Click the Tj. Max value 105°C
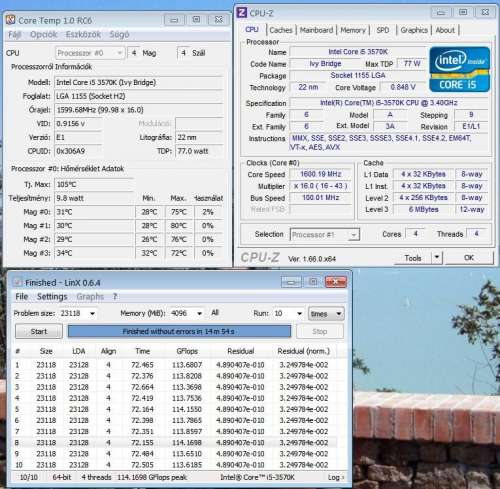 (94, 184)
